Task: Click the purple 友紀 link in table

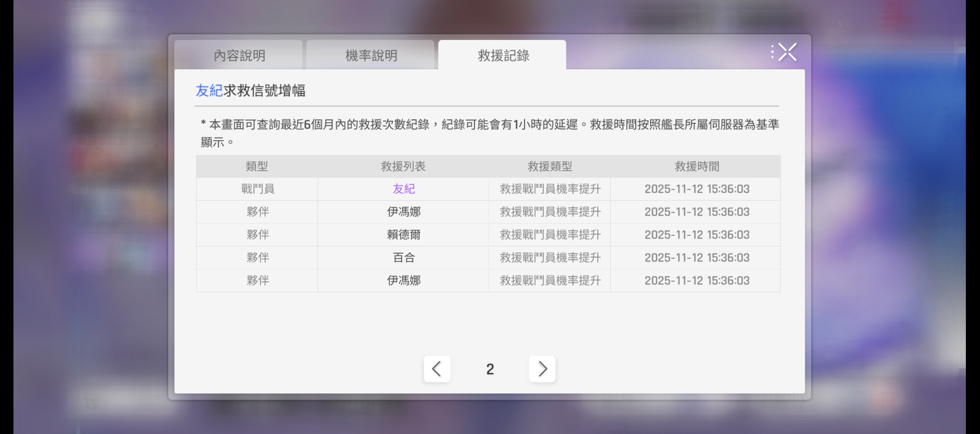Action: click(x=403, y=189)
